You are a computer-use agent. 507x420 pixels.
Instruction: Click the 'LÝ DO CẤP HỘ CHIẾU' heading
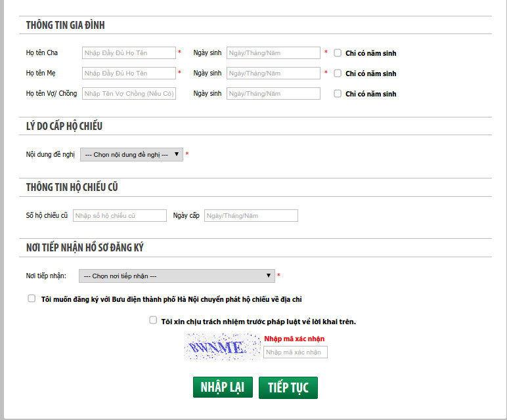64,126
